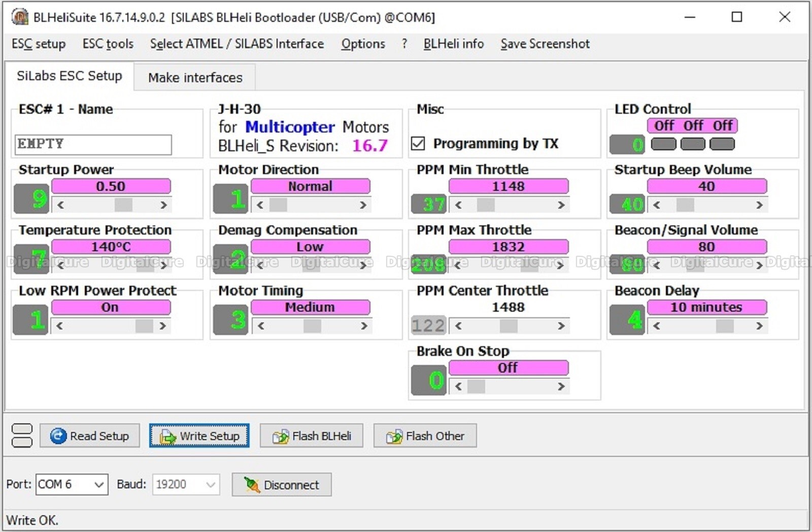Toggle the last LED Control indicator pill

coord(722,144)
